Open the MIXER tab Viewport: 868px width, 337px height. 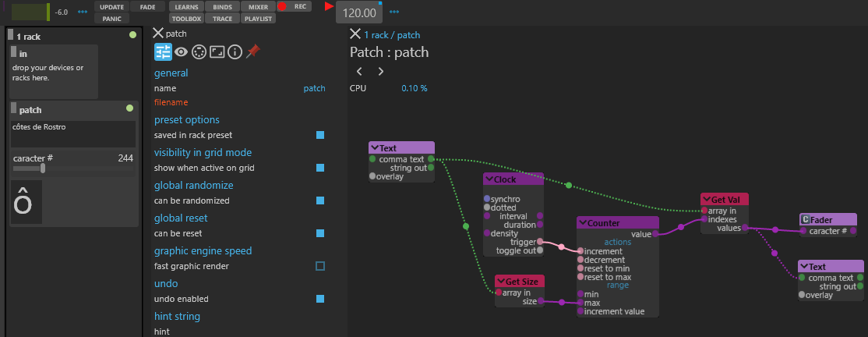[x=258, y=6]
